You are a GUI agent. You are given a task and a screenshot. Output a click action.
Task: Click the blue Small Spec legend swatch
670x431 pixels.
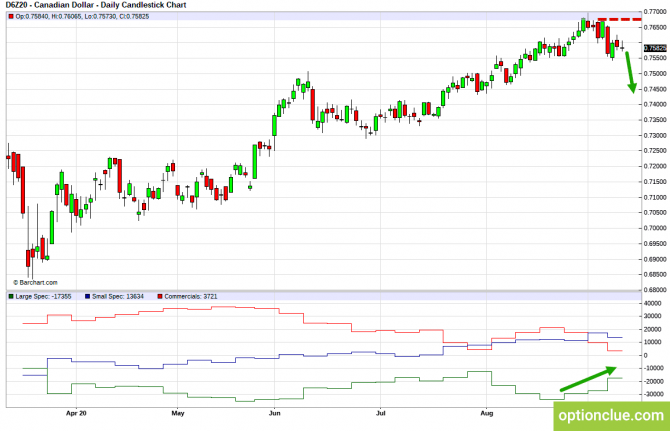pos(88,296)
